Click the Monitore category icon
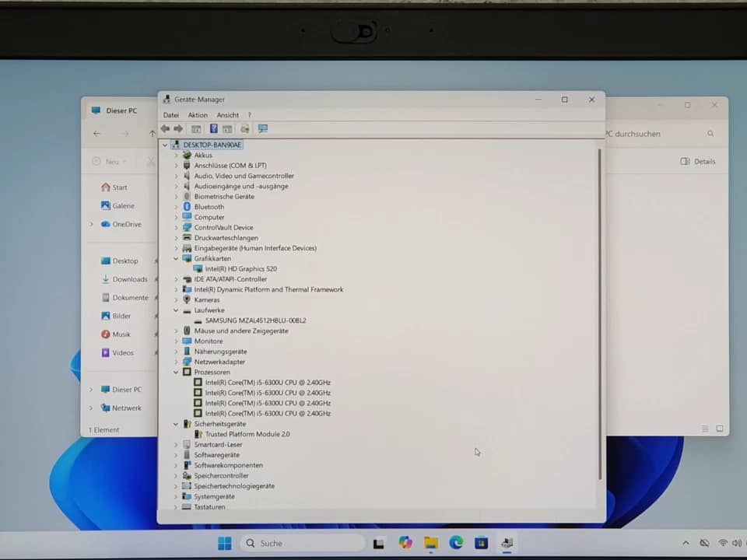747x560 pixels. 187,341
